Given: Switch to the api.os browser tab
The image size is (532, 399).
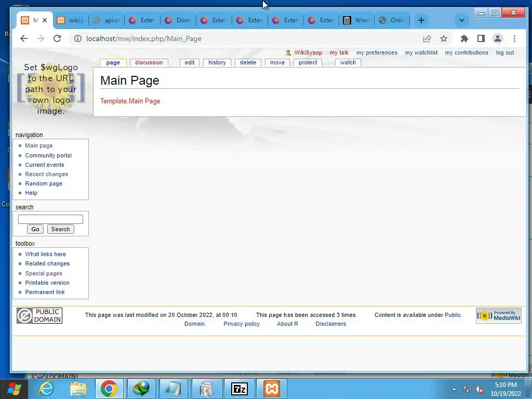Looking at the screenshot, I should [x=107, y=20].
